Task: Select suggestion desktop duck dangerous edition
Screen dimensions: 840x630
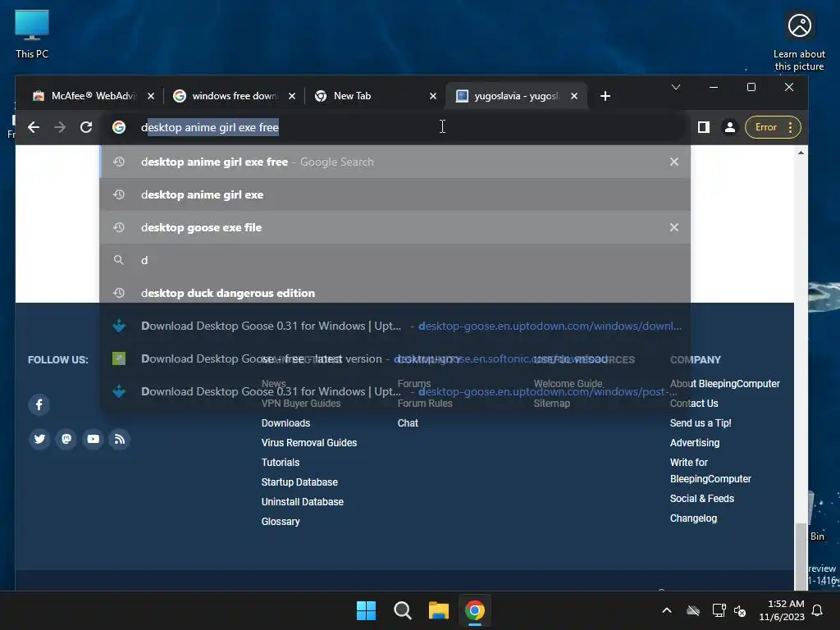Action: [395, 293]
